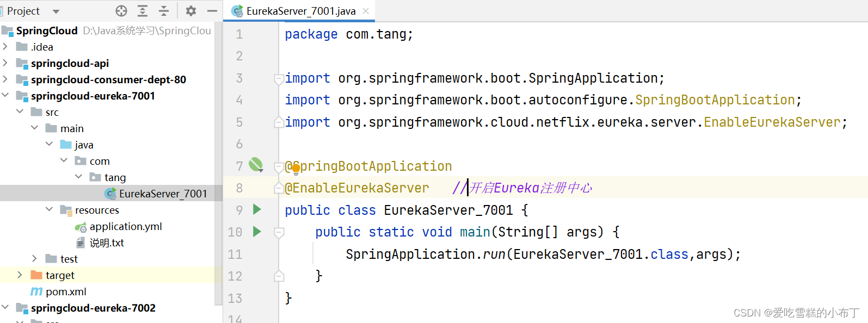868x323 pixels.
Task: Click the Spring bean gutter icon on line 7
Action: pyautogui.click(x=256, y=165)
